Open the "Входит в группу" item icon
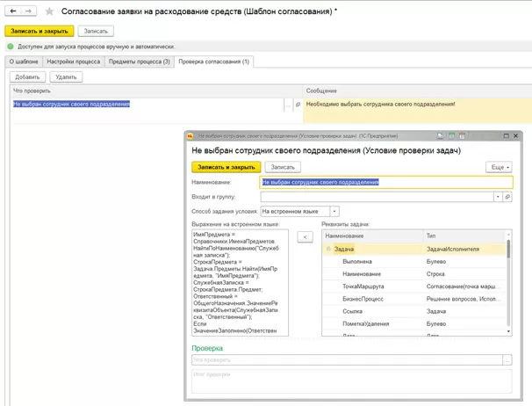The image size is (532, 406). 507,197
